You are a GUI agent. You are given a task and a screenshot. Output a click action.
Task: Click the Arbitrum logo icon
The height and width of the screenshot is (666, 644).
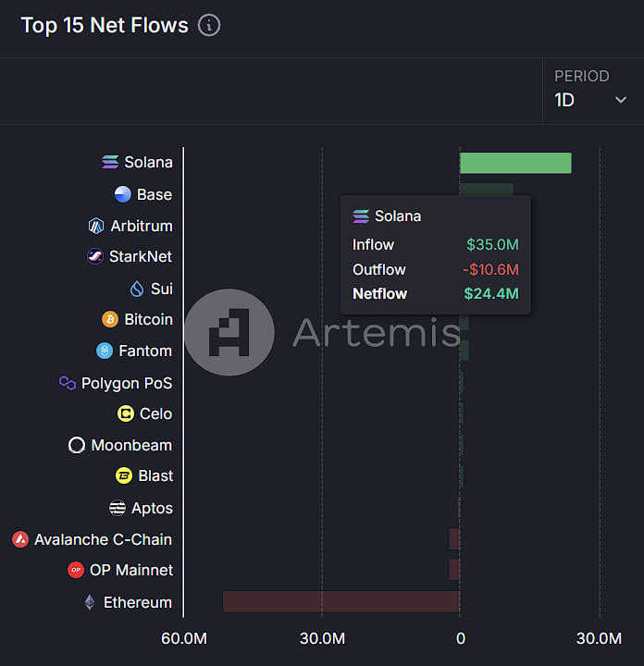coord(96,226)
